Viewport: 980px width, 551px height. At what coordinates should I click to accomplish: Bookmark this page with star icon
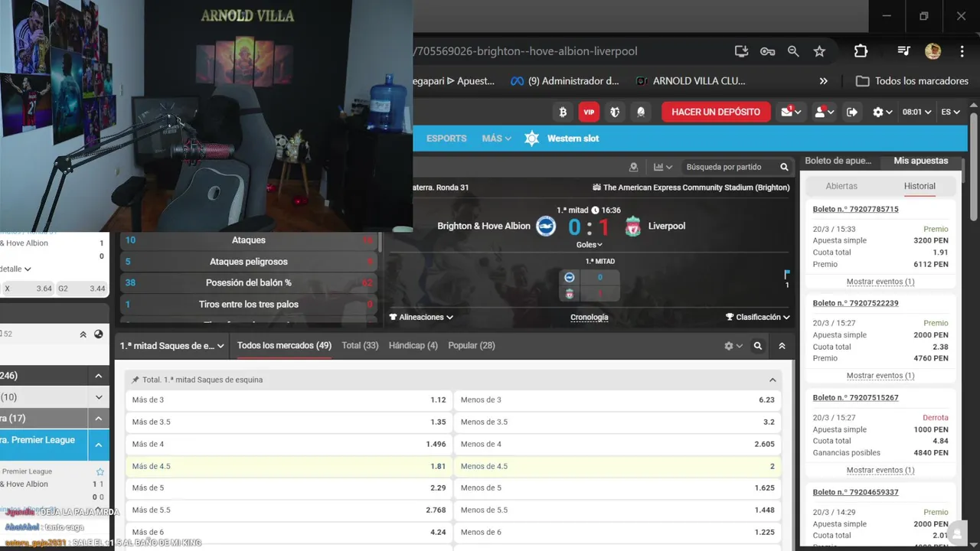coord(819,51)
